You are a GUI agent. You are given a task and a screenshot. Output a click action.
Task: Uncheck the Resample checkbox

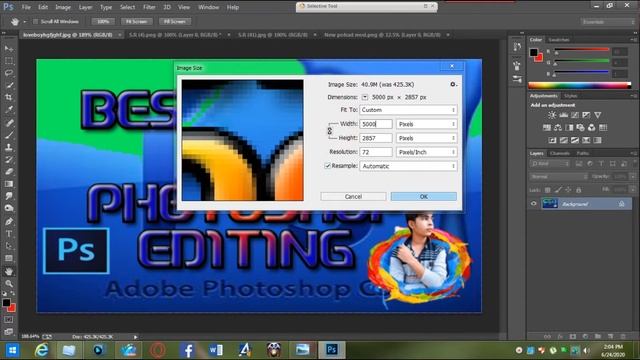click(327, 166)
